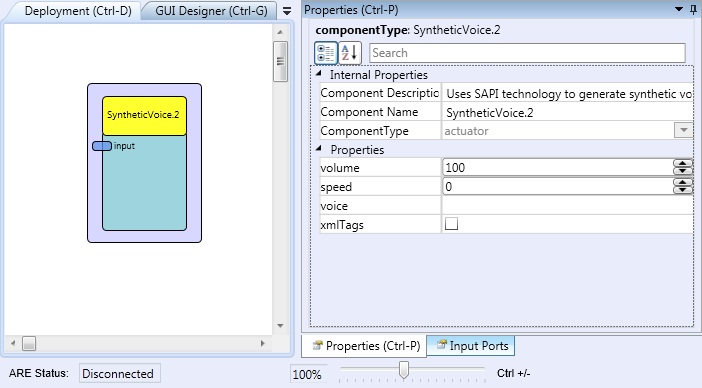Viewport: 702px width, 388px height.
Task: Click canvas vertical scrollbar up arrow
Action: tap(280, 32)
